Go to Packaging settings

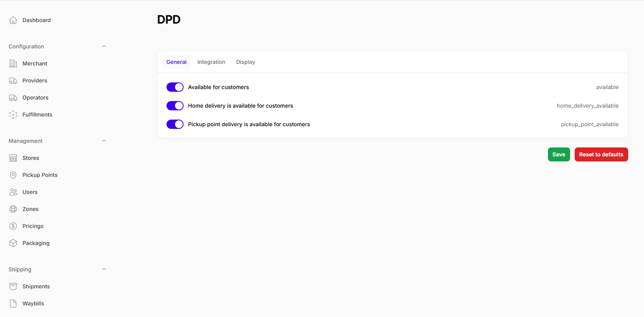pos(36,243)
